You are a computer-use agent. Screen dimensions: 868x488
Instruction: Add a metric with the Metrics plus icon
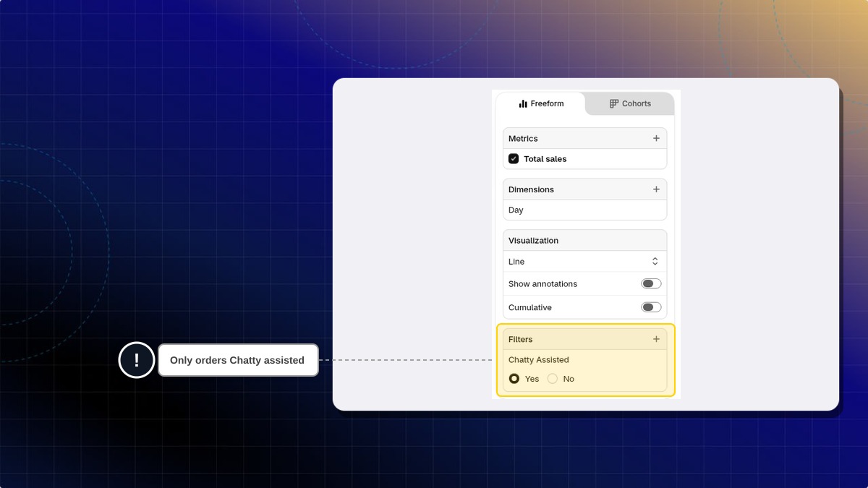point(656,138)
